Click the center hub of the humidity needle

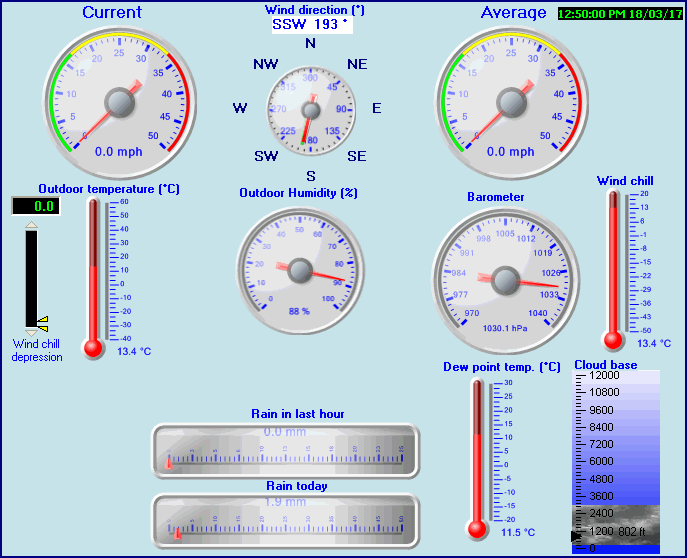(300, 270)
